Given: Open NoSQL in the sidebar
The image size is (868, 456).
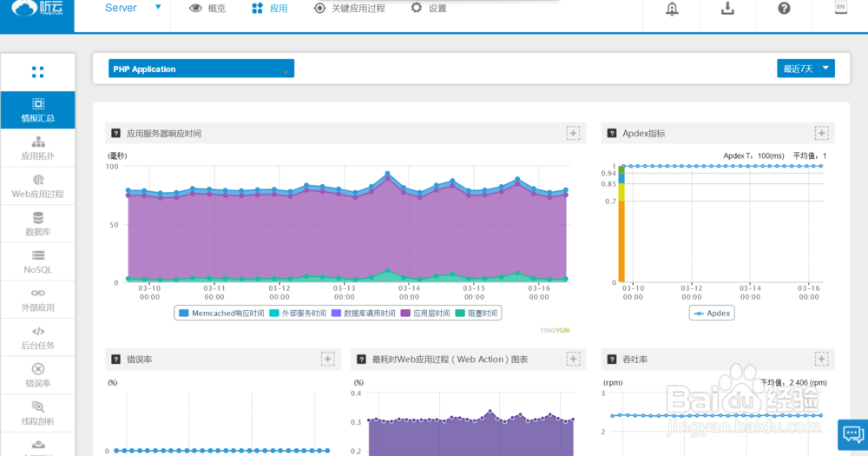Looking at the screenshot, I should click(x=37, y=261).
